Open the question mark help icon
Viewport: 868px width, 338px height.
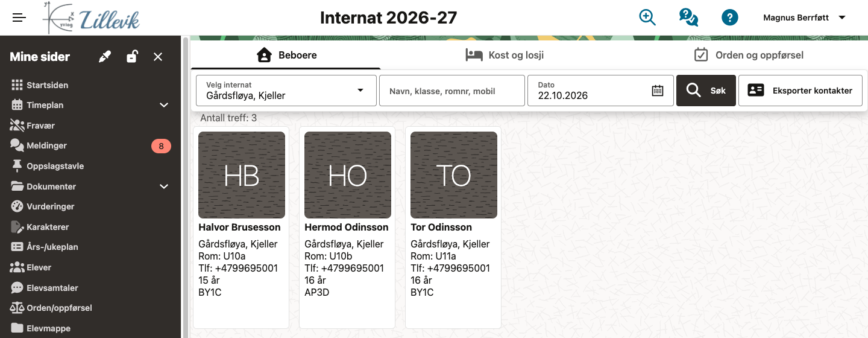pos(729,18)
